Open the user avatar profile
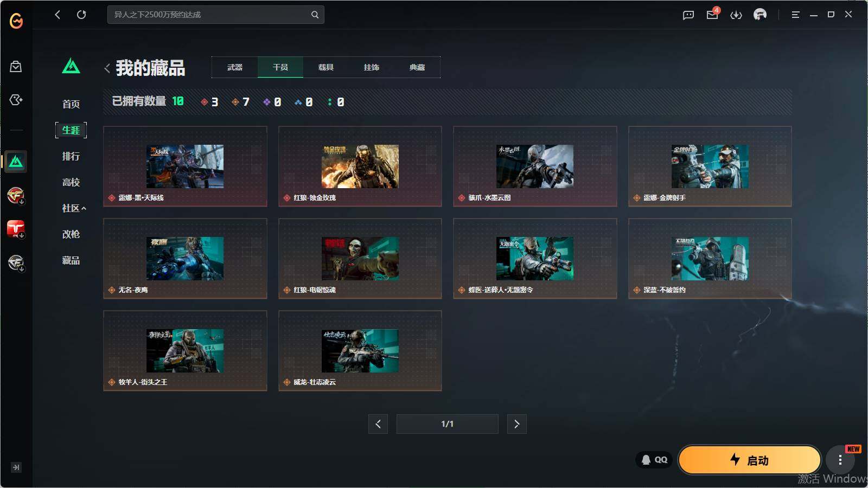Screen dimensions: 868x488 tap(760, 15)
